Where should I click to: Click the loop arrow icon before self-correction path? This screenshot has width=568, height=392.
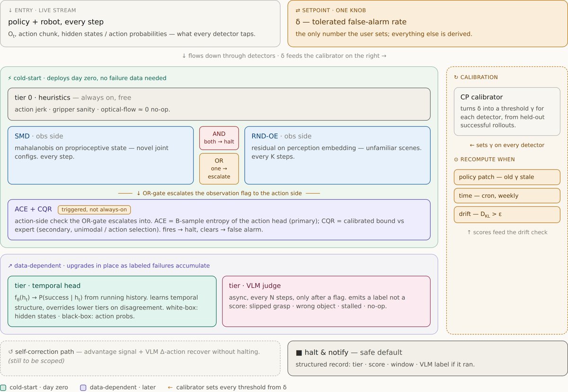coord(10,352)
